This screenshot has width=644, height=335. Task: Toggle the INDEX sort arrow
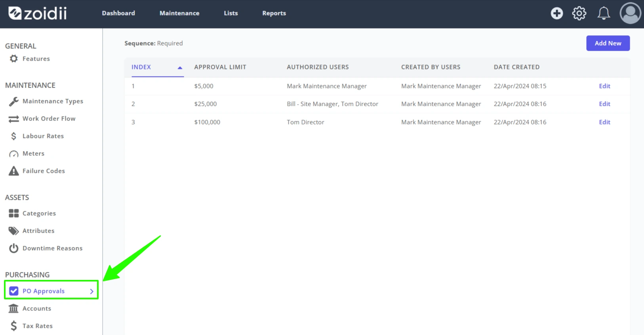(180, 67)
